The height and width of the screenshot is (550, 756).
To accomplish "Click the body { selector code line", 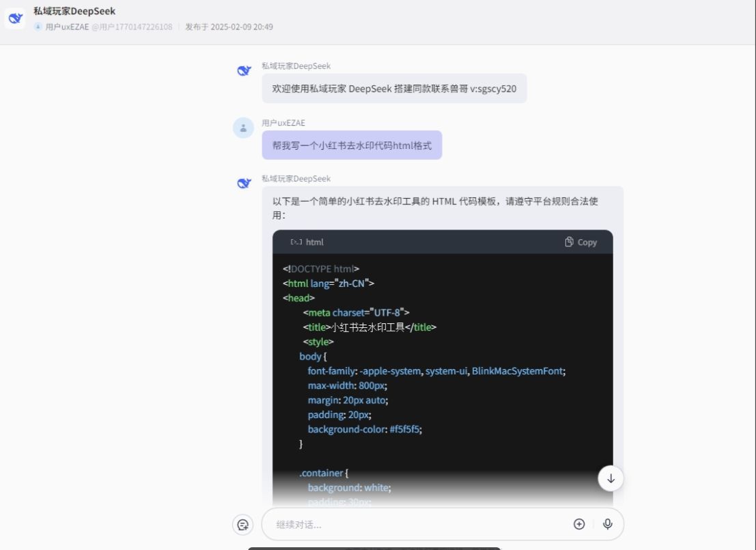I will 313,357.
